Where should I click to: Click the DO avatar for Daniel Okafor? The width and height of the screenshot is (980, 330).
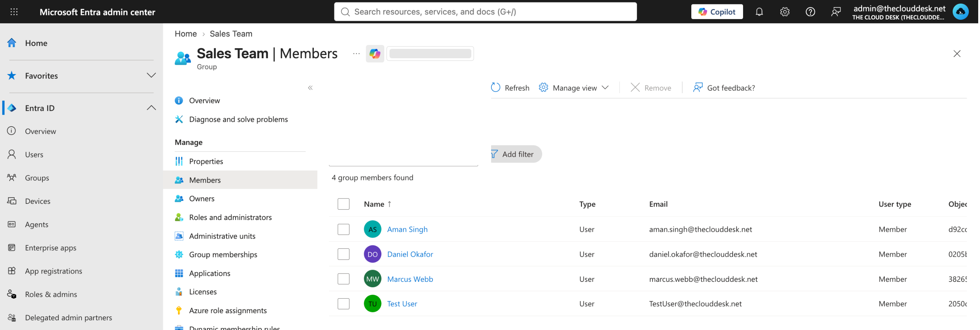point(373,254)
